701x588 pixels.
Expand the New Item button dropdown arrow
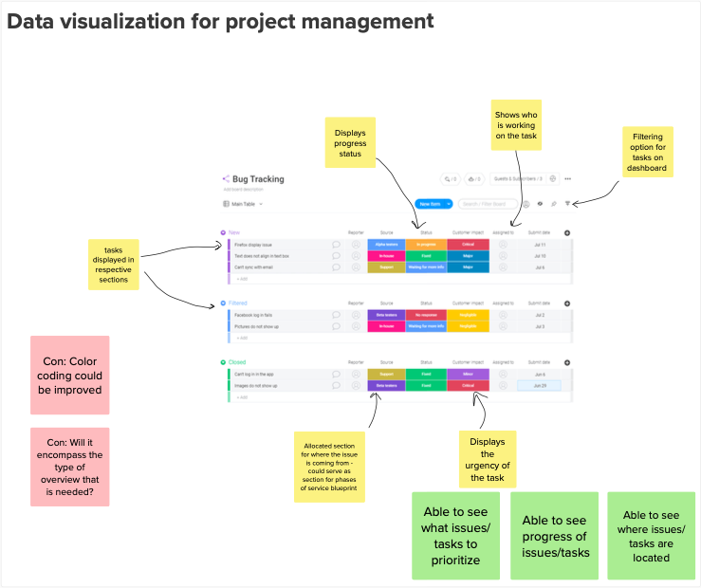[449, 203]
